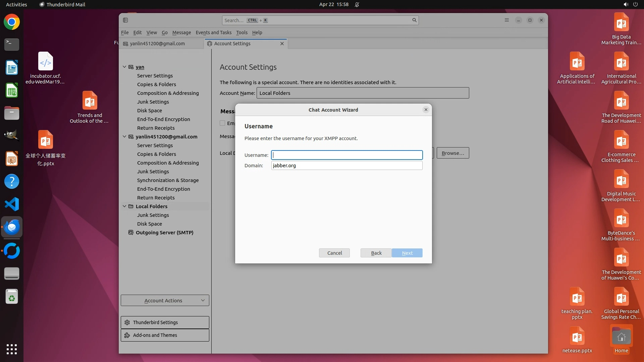
Task: Collapse the Local Folders tree
Action: tap(124, 206)
